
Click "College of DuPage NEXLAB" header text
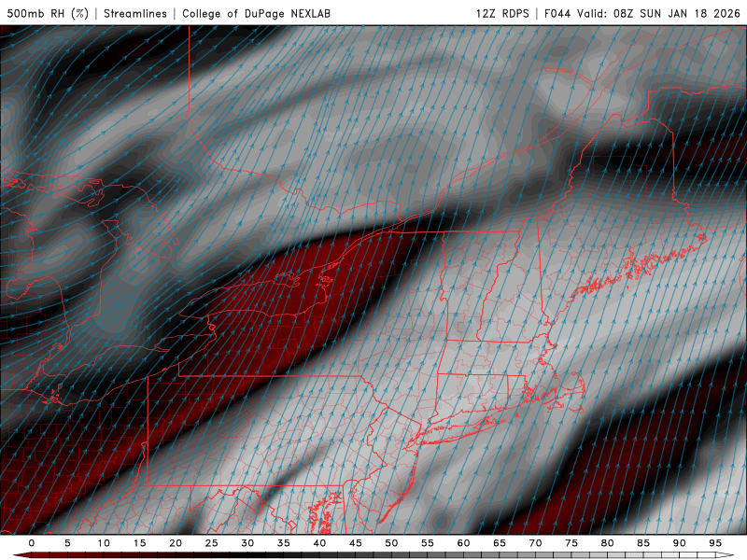256,13
